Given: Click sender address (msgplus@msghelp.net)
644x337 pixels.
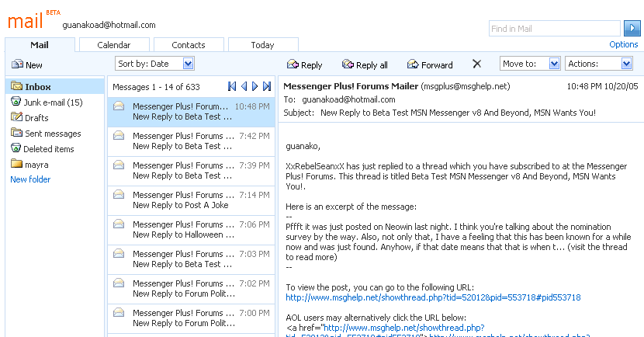Looking at the screenshot, I should click(466, 86).
